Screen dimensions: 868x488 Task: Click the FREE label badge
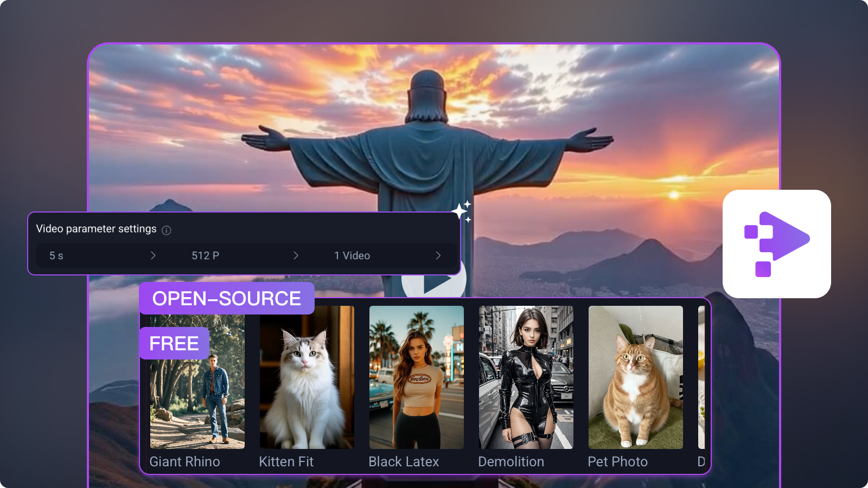[x=174, y=343]
